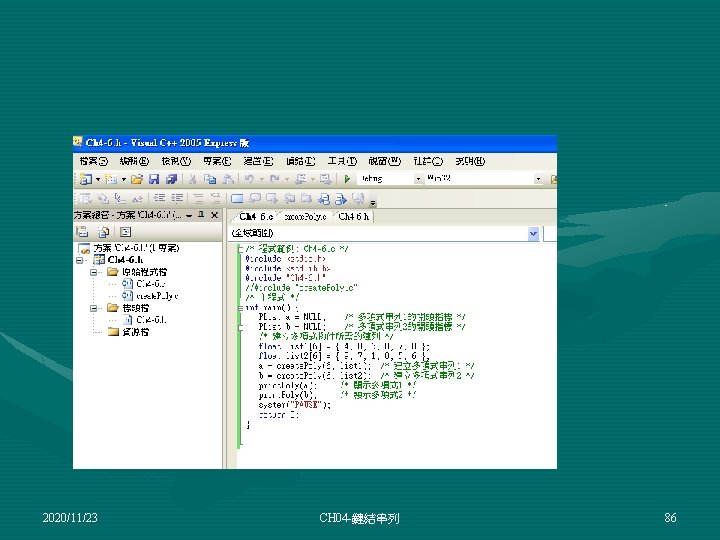
Task: Select the Ch4-6.c file in the source folder
Action: [150, 284]
